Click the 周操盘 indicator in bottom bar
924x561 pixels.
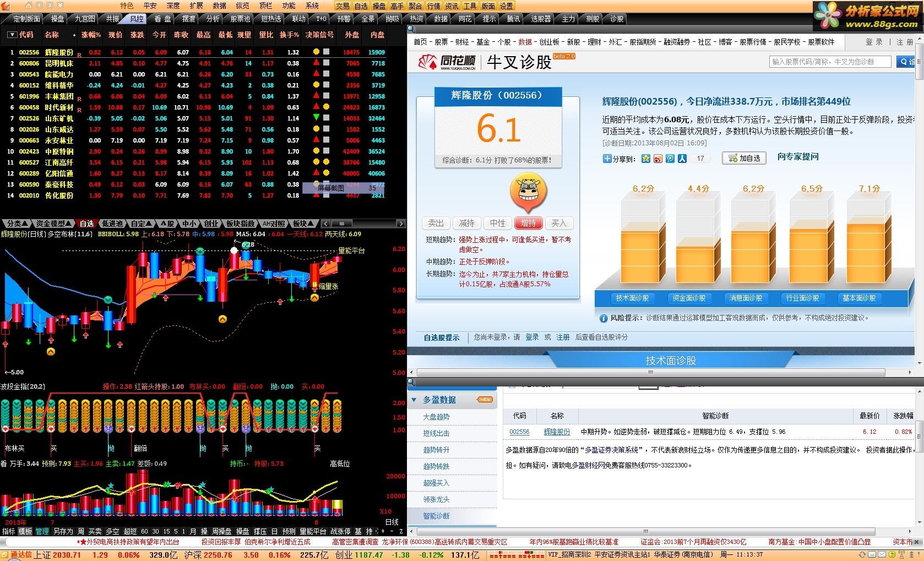[x=222, y=531]
